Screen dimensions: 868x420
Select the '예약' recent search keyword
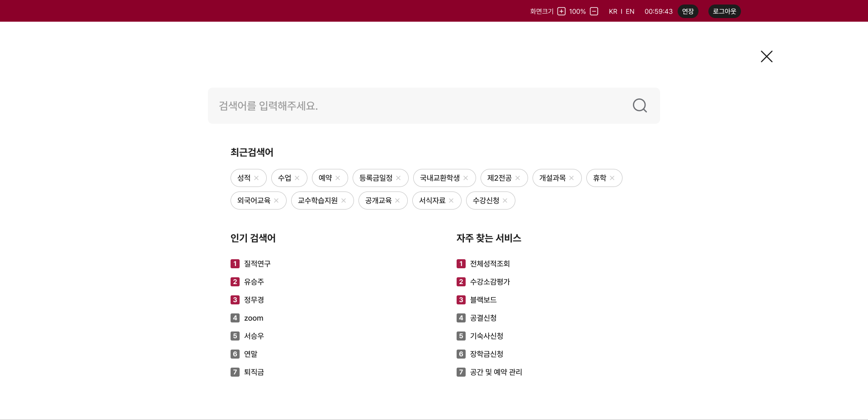325,177
